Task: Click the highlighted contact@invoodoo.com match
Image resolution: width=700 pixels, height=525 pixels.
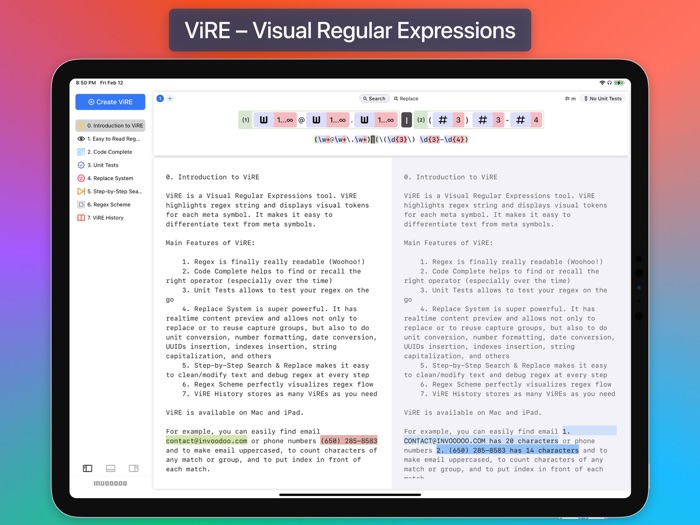Action: pos(206,441)
